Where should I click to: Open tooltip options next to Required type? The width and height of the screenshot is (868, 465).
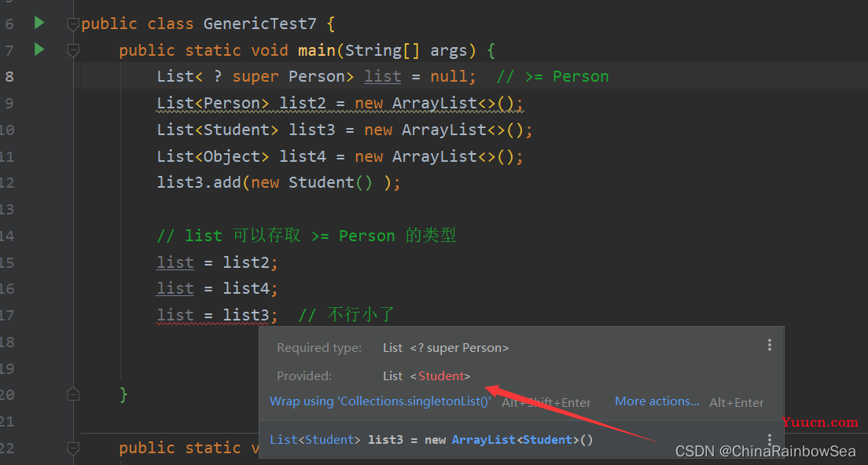tap(770, 346)
